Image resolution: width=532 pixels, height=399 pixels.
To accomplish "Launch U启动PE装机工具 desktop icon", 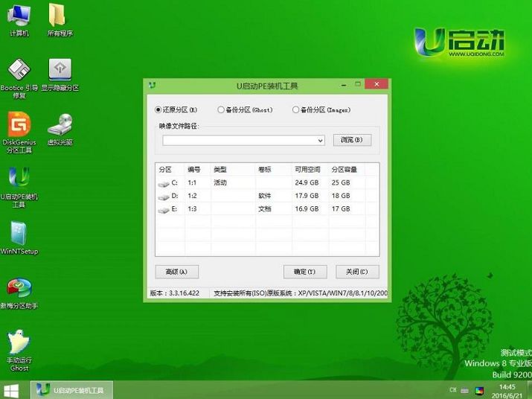I will (19, 187).
